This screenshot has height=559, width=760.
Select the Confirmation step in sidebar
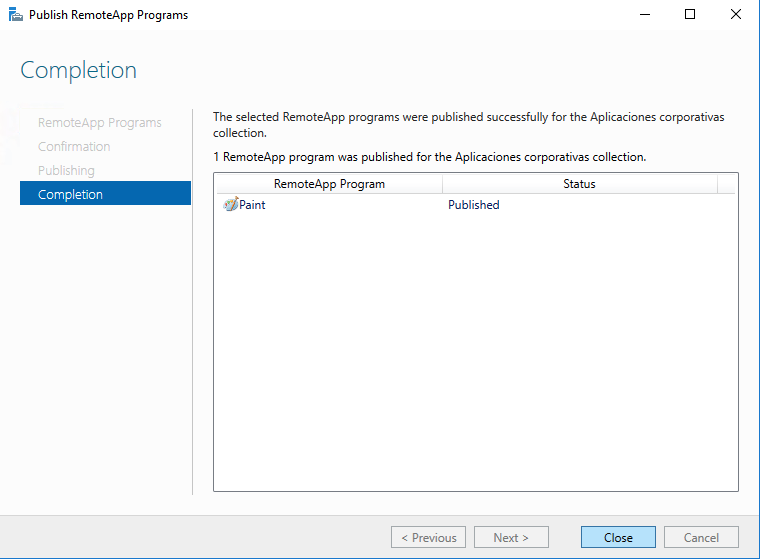click(x=74, y=146)
